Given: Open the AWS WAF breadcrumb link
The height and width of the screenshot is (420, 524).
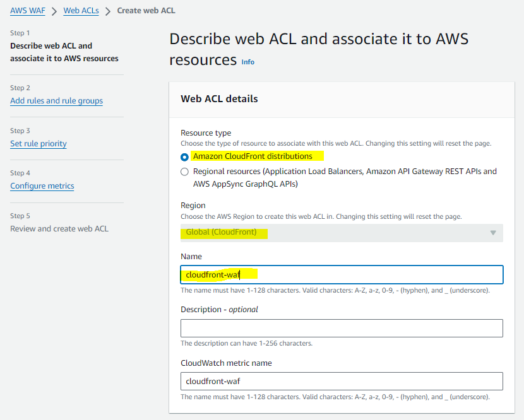Looking at the screenshot, I should pyautogui.click(x=27, y=11).
